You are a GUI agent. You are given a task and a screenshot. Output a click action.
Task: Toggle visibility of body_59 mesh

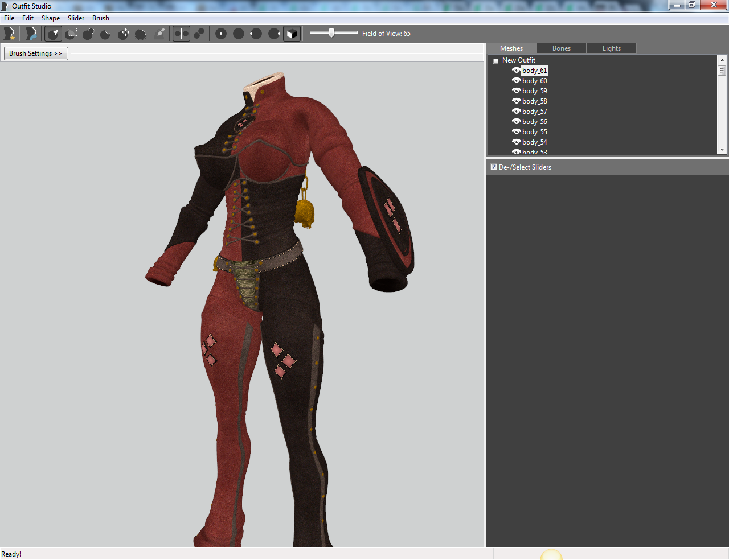coord(516,91)
